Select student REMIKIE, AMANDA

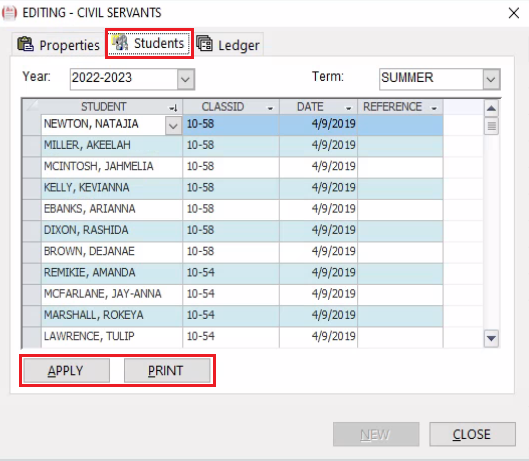click(112, 273)
